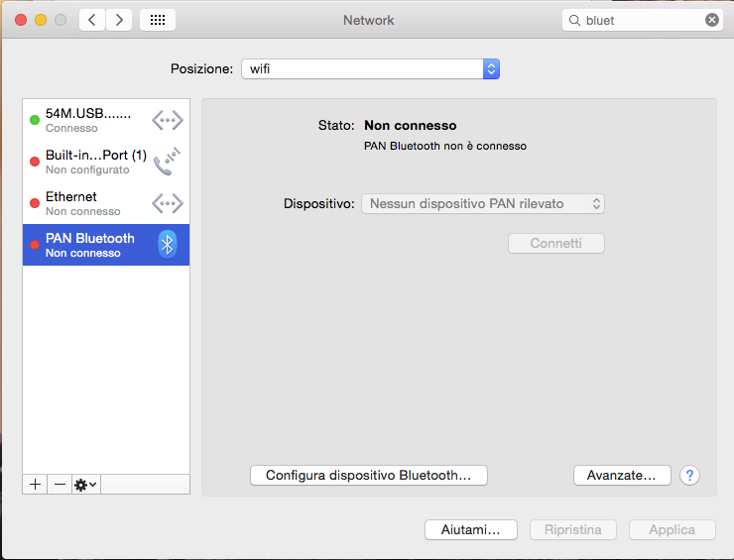Click the search magnifier icon

point(574,20)
